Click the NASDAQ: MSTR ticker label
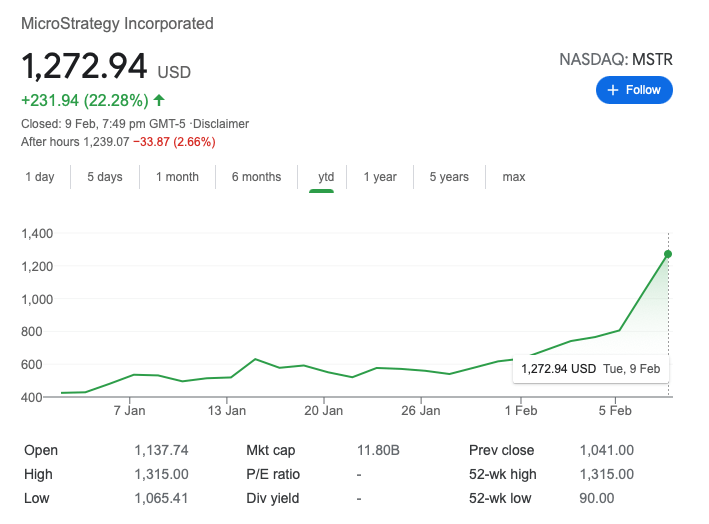This screenshot has height=524, width=709. coord(616,60)
